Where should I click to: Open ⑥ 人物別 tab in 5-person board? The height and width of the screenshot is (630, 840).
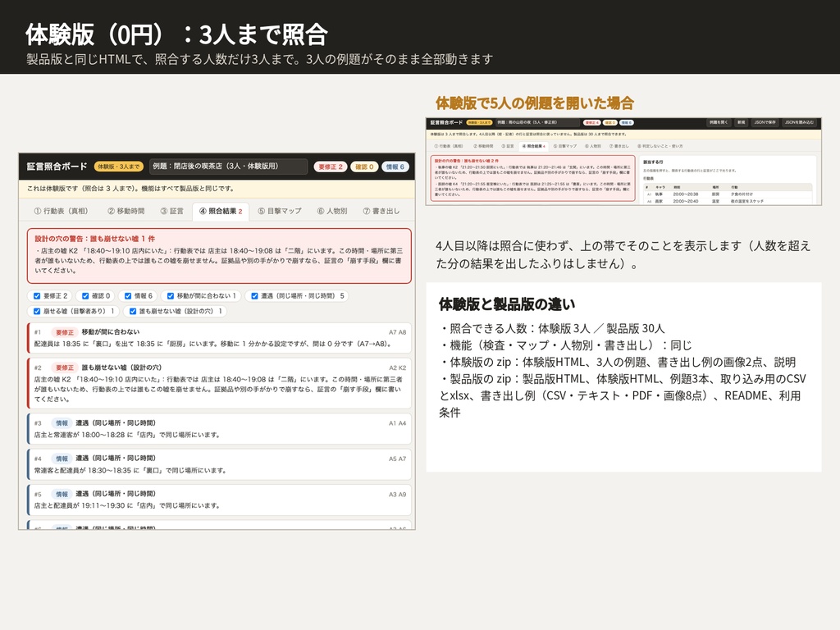(x=594, y=146)
